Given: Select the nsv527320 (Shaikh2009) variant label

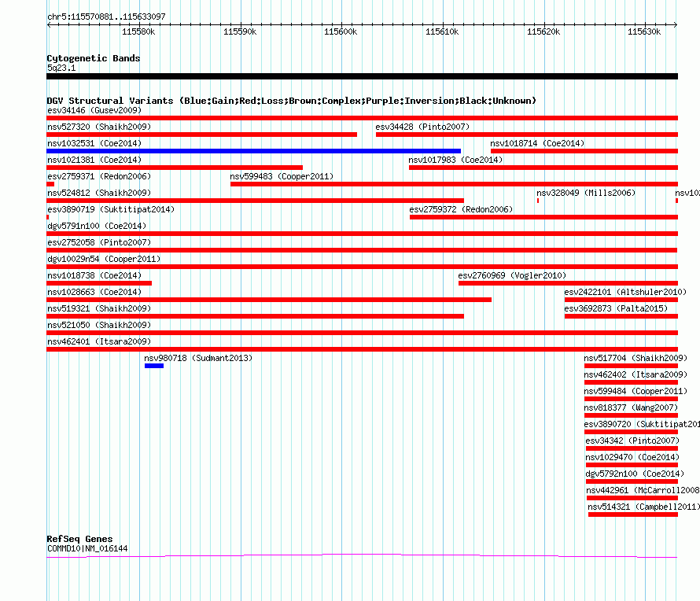Looking at the screenshot, I should [x=99, y=127].
